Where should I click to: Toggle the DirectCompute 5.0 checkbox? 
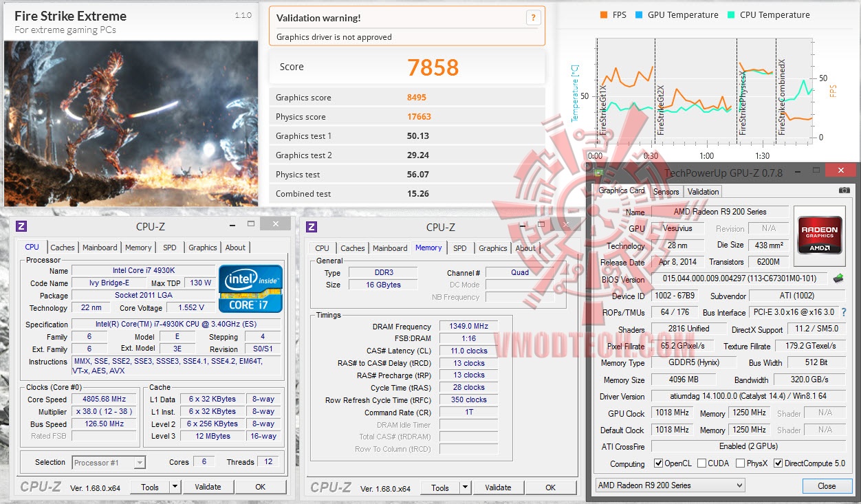[x=778, y=463]
